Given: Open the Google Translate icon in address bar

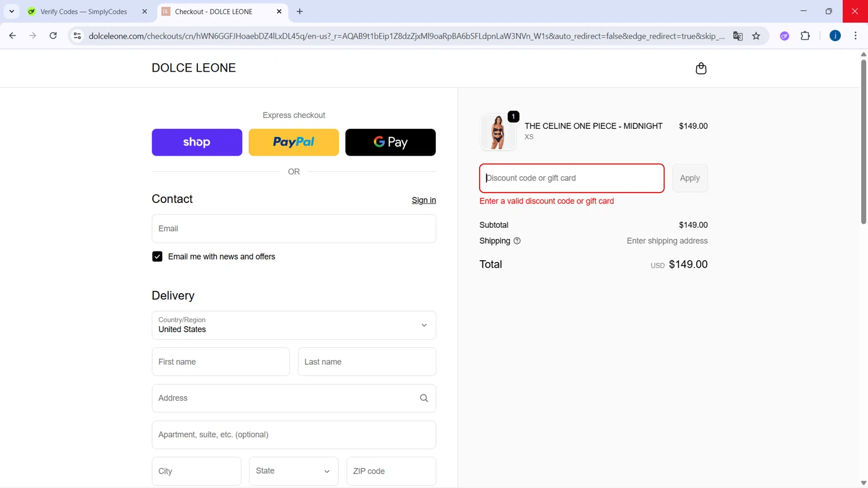Looking at the screenshot, I should point(738,36).
